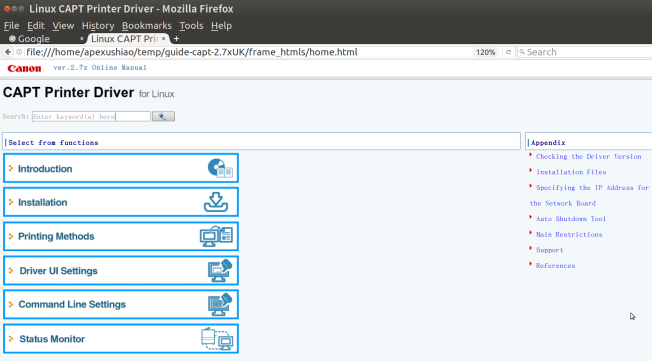Click the Command Line Settings monitor icon

(x=220, y=304)
